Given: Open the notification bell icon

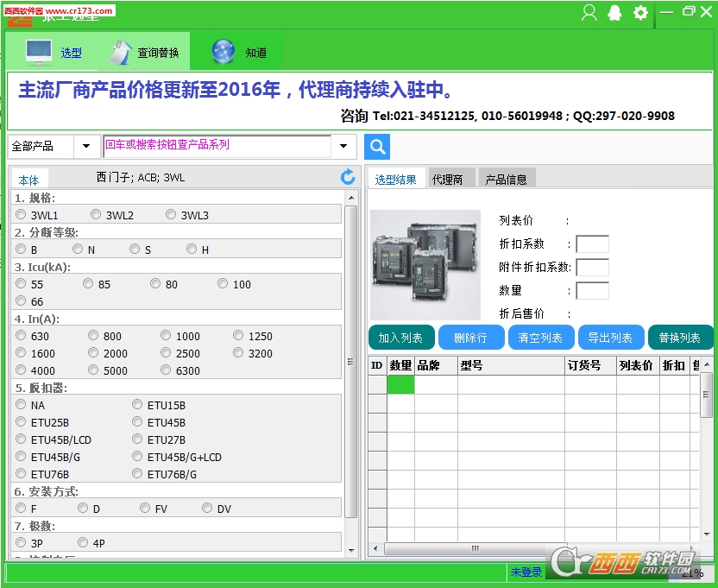Looking at the screenshot, I should 614,13.
